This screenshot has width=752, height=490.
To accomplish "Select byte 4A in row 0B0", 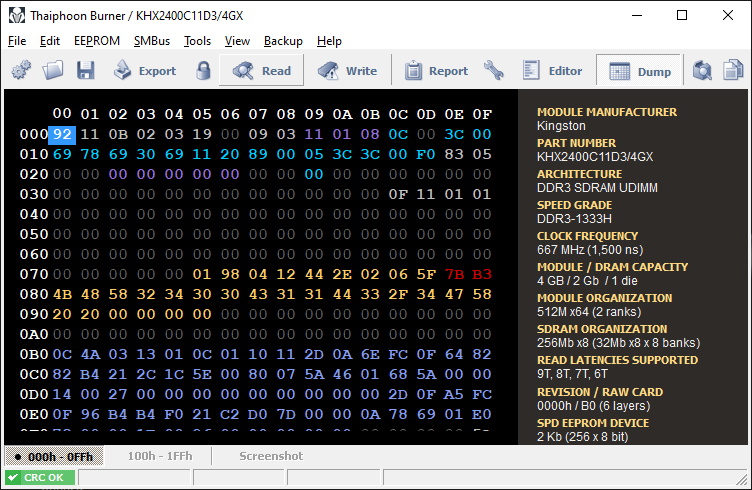I will tap(90, 354).
